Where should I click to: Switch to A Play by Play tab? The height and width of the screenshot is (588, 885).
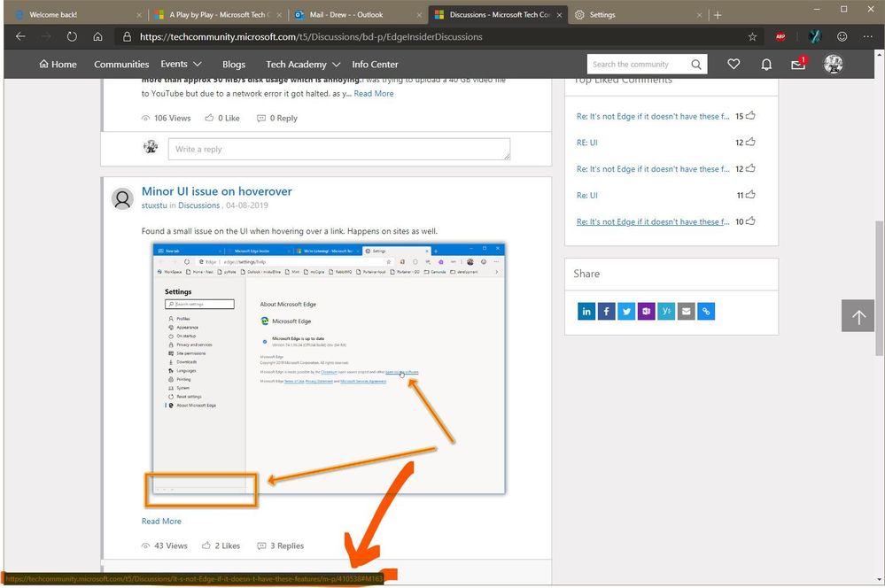point(219,15)
